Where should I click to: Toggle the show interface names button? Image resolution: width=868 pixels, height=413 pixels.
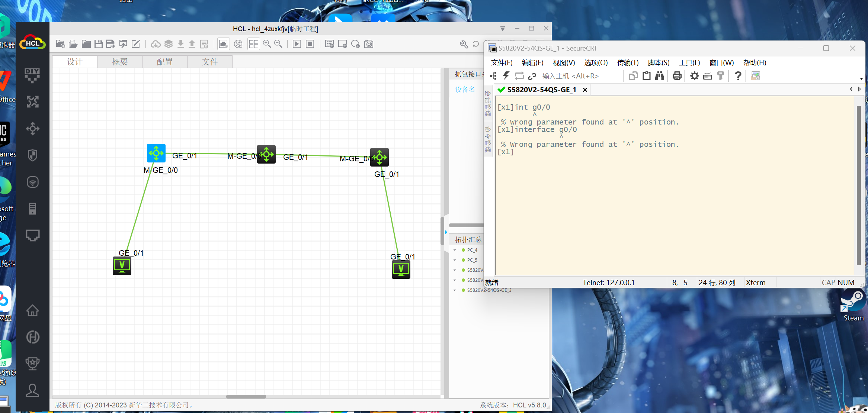(224, 44)
